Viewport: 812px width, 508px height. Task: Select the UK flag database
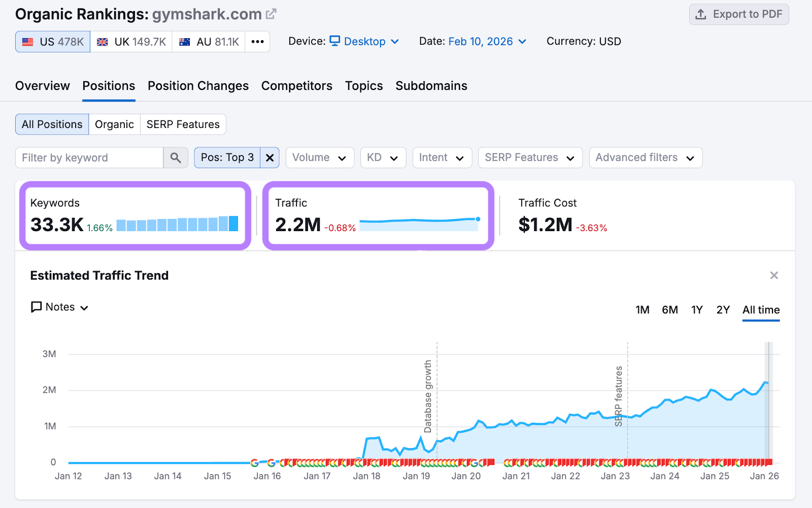(131, 42)
